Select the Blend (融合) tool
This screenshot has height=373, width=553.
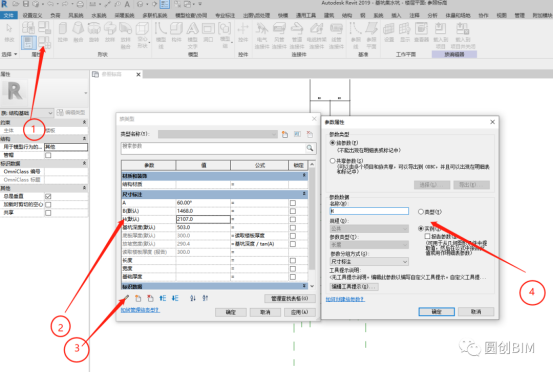78,32
